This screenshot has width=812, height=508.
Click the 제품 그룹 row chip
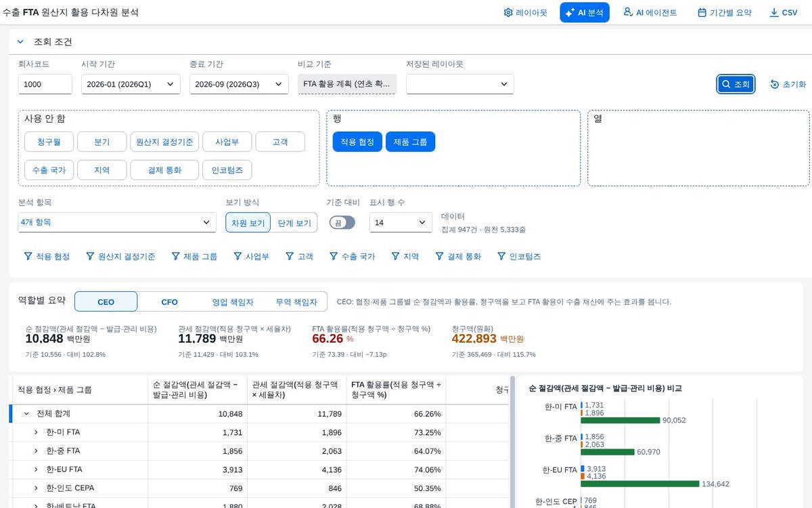pos(410,142)
